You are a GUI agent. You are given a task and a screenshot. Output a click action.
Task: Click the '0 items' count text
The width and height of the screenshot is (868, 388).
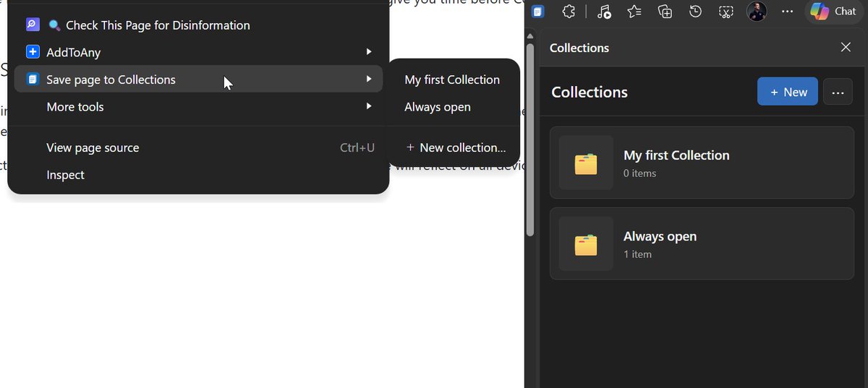point(640,173)
